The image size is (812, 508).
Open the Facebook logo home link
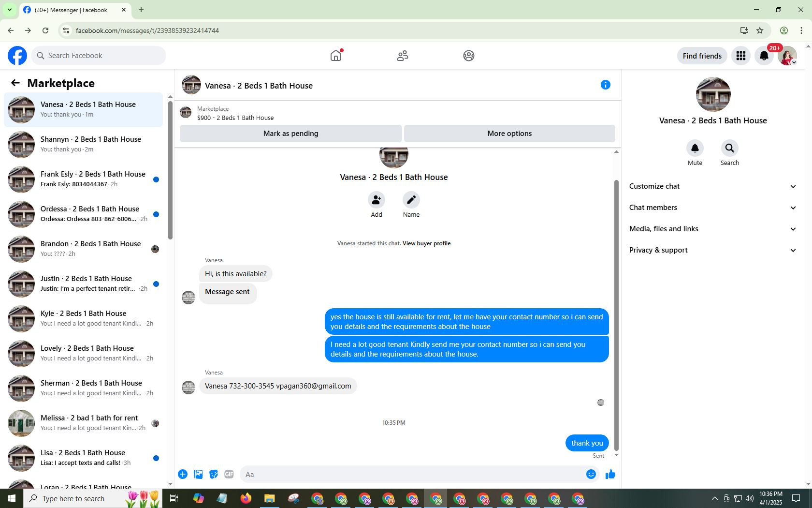click(x=17, y=56)
